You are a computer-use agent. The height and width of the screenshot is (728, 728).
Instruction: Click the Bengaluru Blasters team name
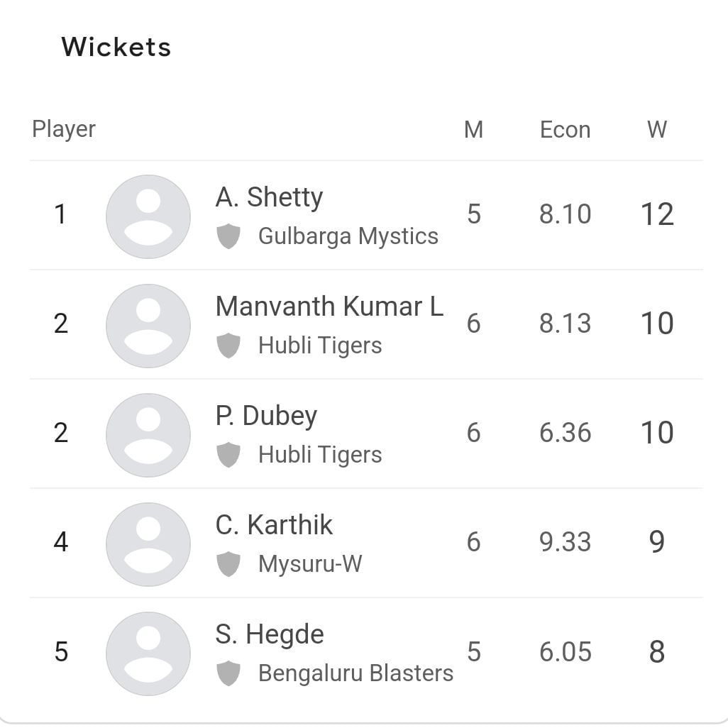pos(355,673)
